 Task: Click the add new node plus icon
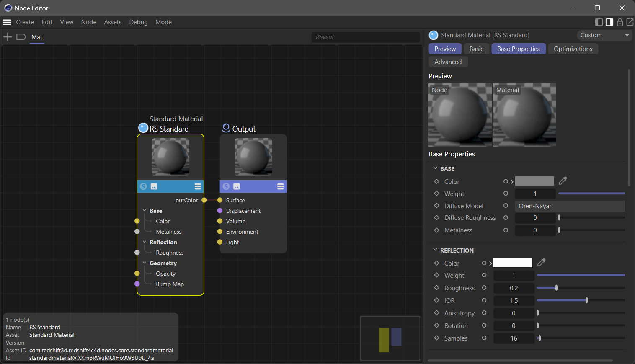(8, 37)
